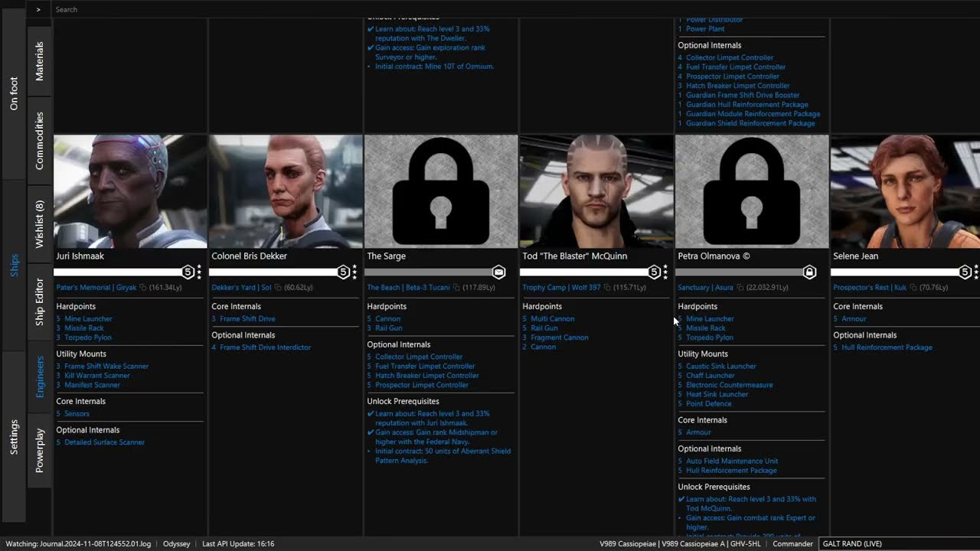The width and height of the screenshot is (980, 551).
Task: Select Kill Warrant Scanner blueprint
Action: click(x=97, y=376)
